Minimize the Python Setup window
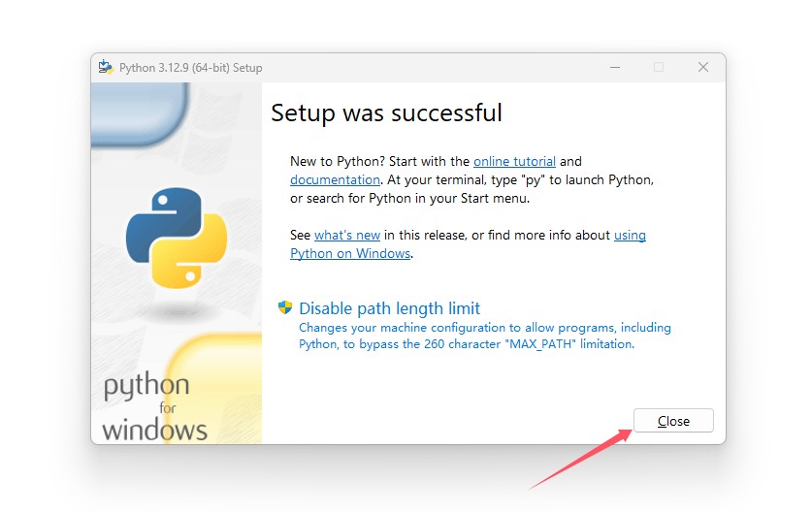Screen dimensions: 812x513 click(x=615, y=67)
